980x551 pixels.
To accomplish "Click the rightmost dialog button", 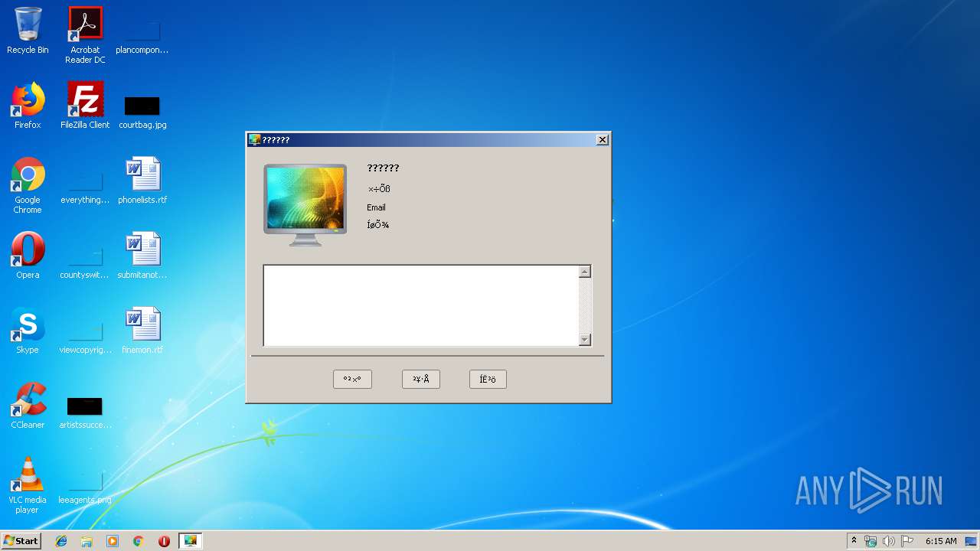I will point(488,379).
